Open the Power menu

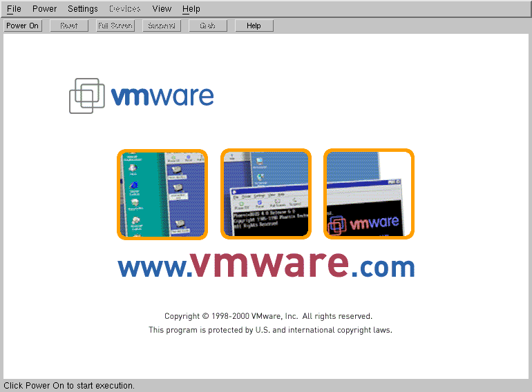45,9
